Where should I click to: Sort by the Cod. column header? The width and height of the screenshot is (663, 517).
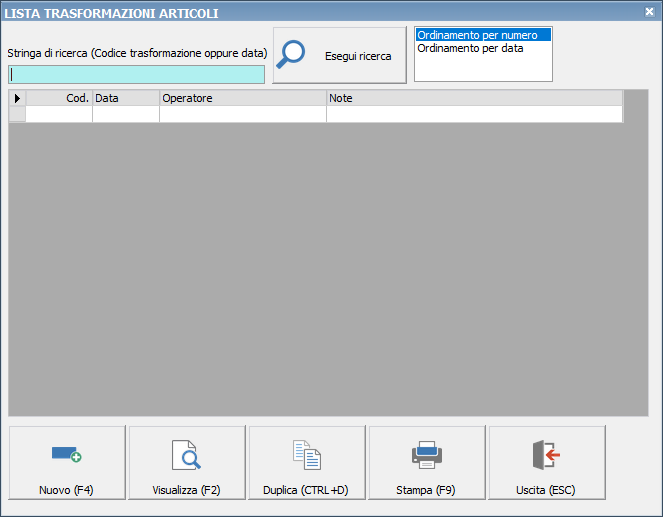59,98
